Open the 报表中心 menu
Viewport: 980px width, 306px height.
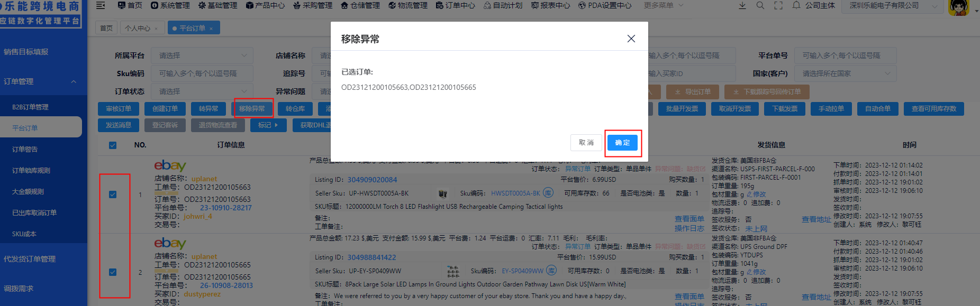pyautogui.click(x=551, y=5)
